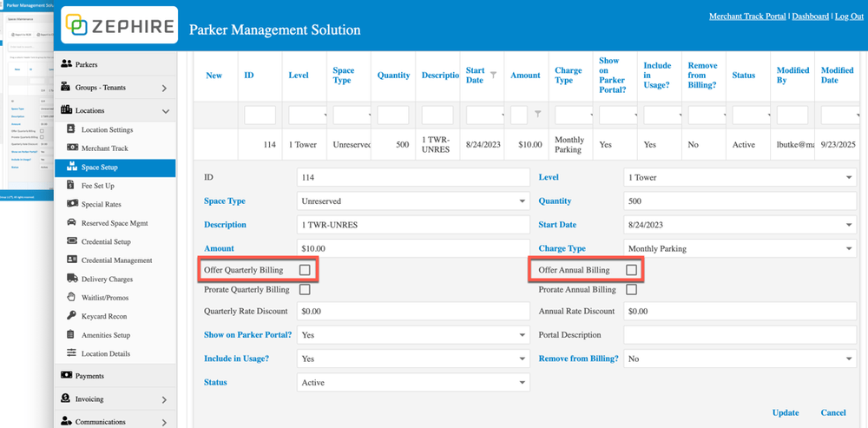This screenshot has height=428, width=868.
Task: Toggle Prorate Annual Billing checkbox
Action: point(631,289)
